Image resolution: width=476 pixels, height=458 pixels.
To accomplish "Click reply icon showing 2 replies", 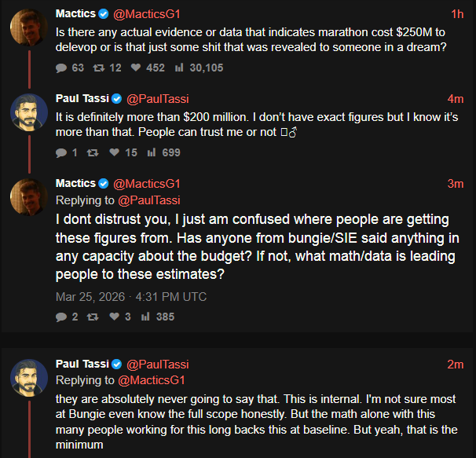I will tap(62, 317).
